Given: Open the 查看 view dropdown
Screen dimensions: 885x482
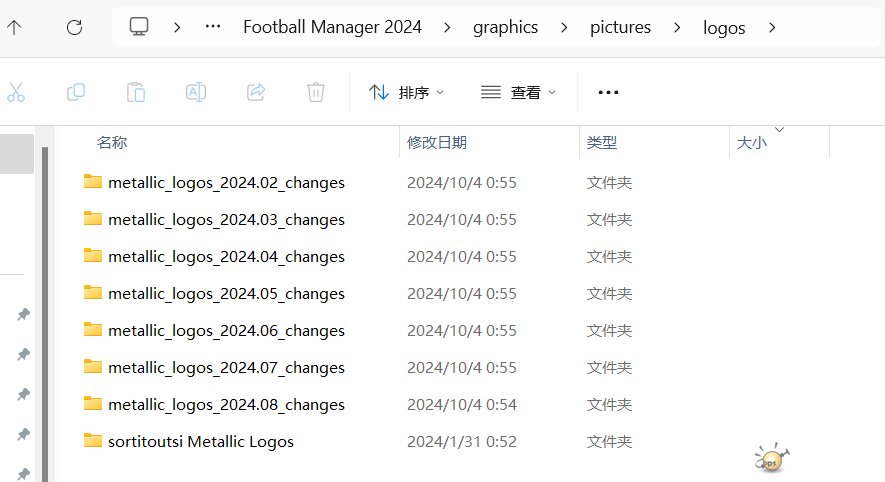Looking at the screenshot, I should (518, 92).
